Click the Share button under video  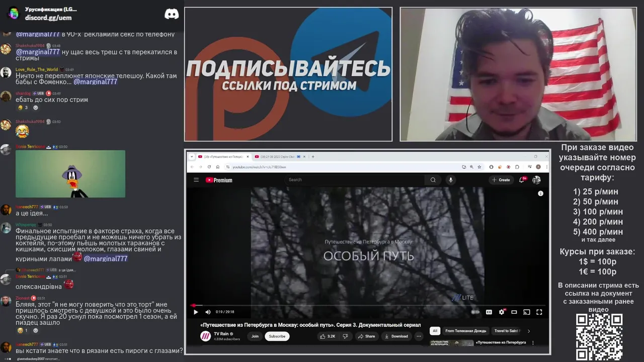pyautogui.click(x=367, y=336)
